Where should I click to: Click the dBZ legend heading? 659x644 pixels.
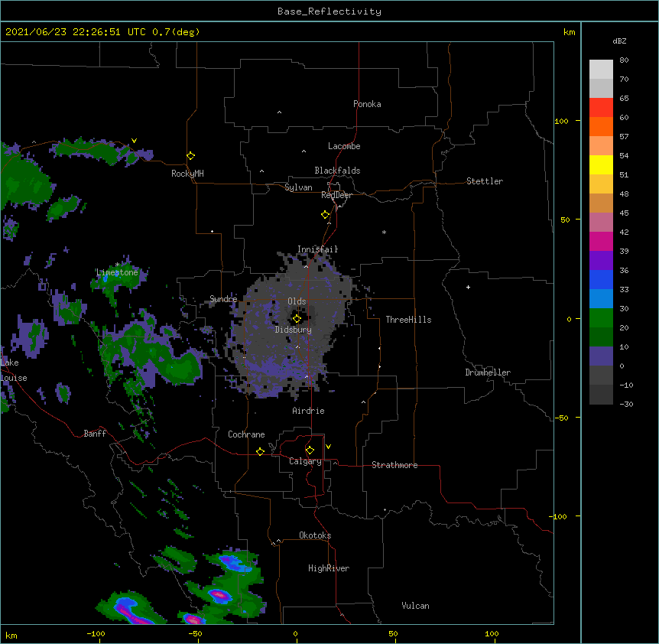coord(619,41)
